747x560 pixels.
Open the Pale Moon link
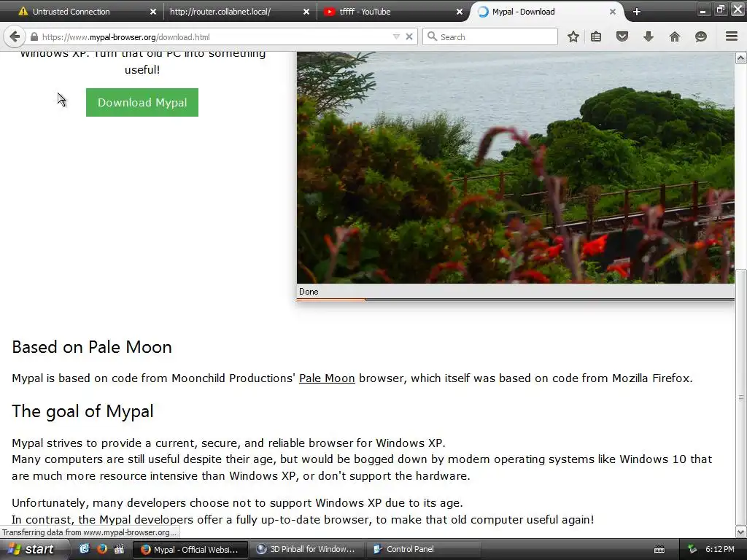[327, 378]
